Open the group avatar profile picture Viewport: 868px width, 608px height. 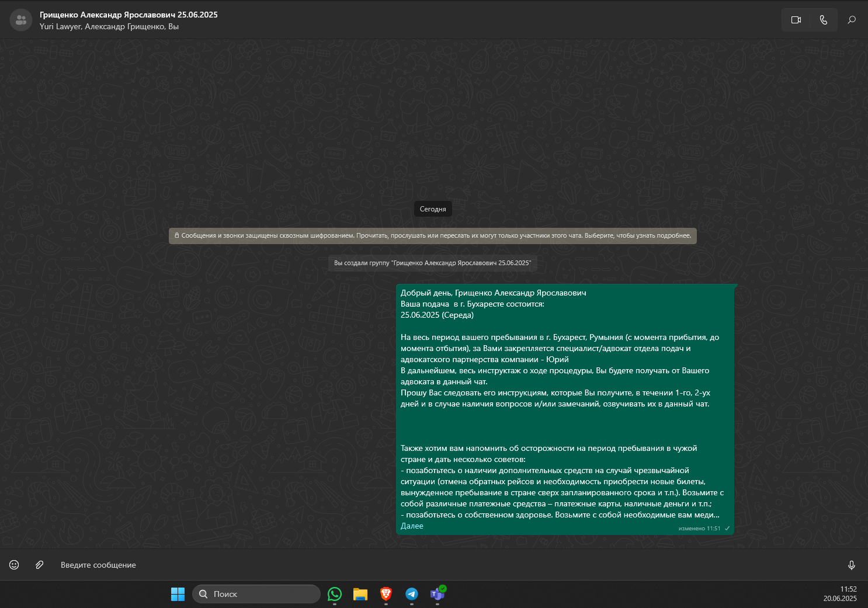click(21, 20)
